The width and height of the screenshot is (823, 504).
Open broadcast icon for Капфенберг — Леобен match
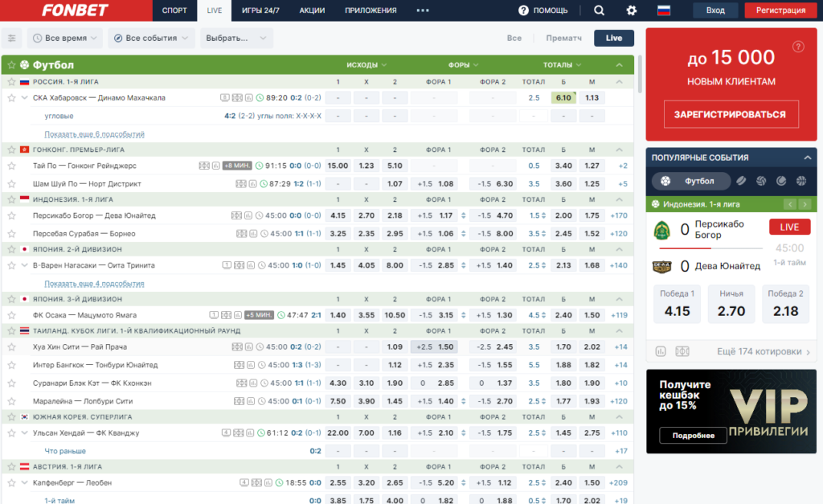tap(244, 482)
